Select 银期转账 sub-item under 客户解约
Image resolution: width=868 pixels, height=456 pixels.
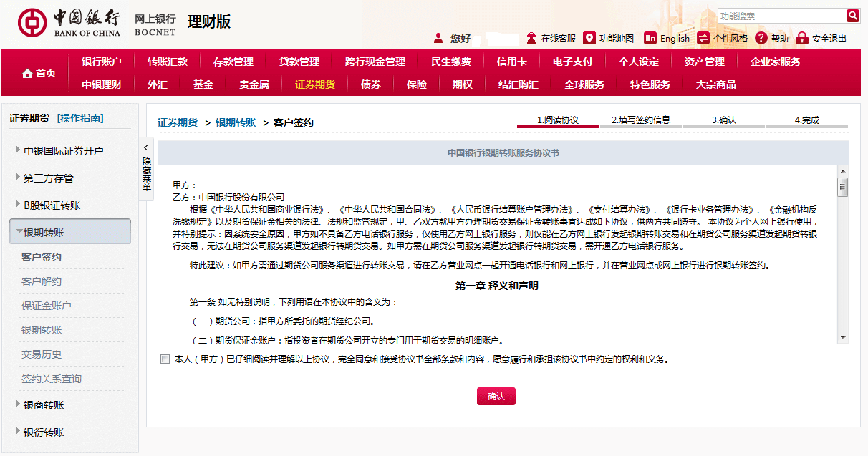click(42, 330)
